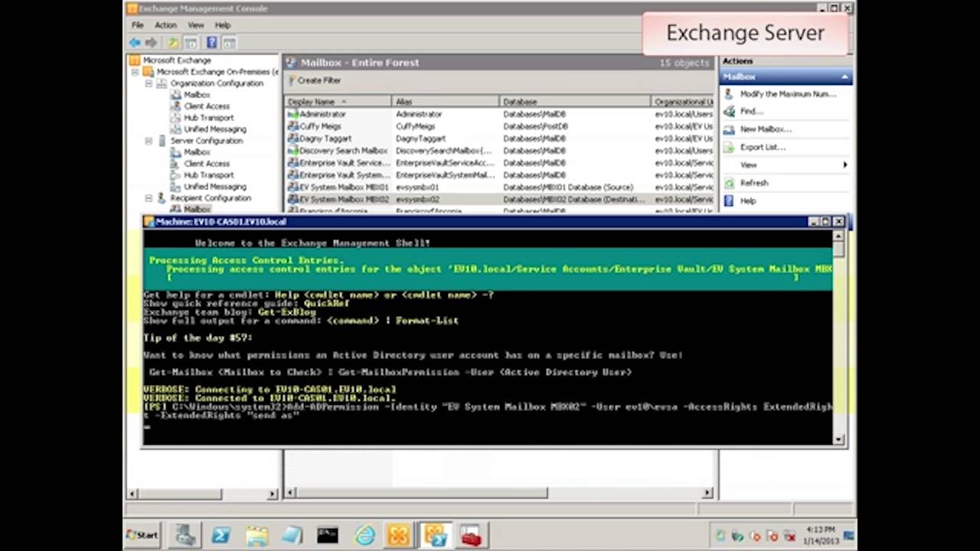980x551 pixels.
Task: Select Mailbox under Server Configuration
Action: [x=197, y=152]
